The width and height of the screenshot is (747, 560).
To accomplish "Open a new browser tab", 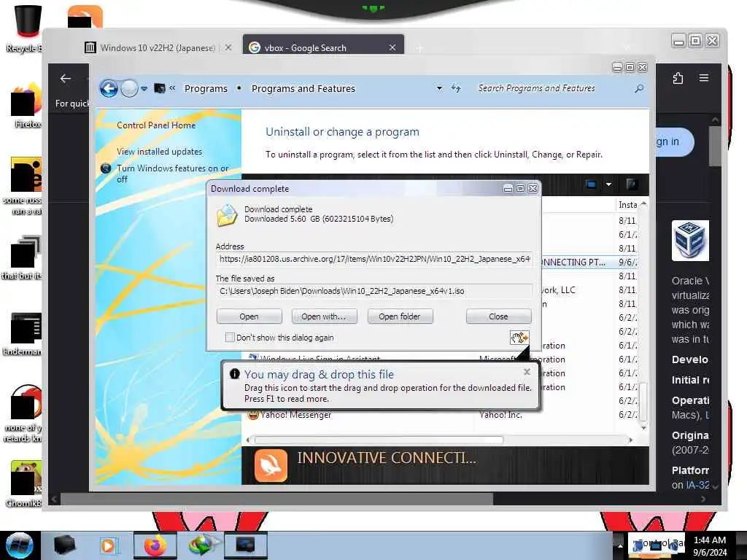I will [x=419, y=47].
